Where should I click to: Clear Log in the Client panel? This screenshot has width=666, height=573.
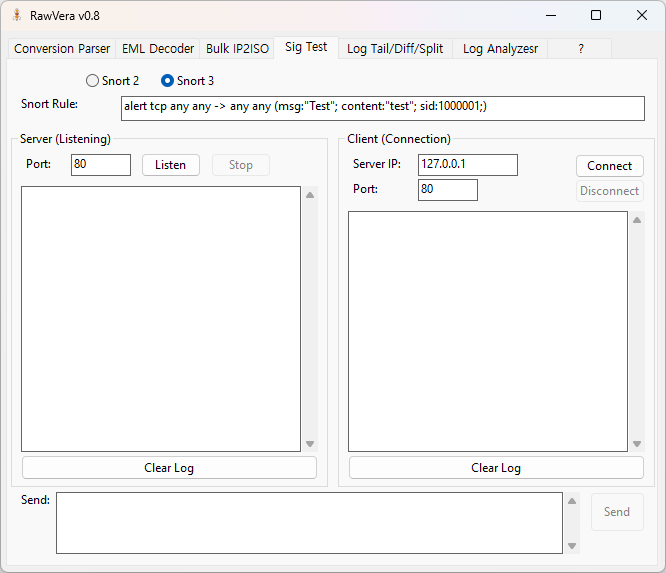pyautogui.click(x=496, y=468)
